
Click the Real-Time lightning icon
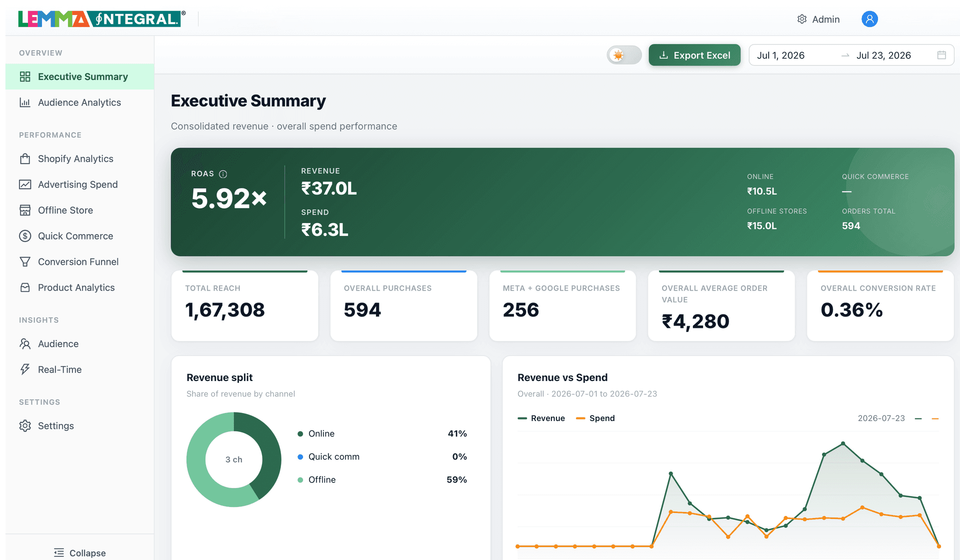pos(25,369)
